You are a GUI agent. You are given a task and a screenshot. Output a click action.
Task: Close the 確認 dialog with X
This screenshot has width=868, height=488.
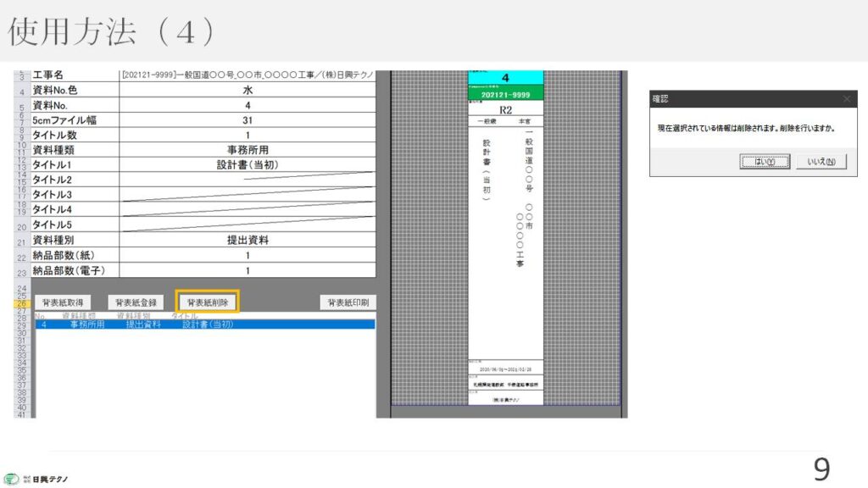pyautogui.click(x=846, y=99)
